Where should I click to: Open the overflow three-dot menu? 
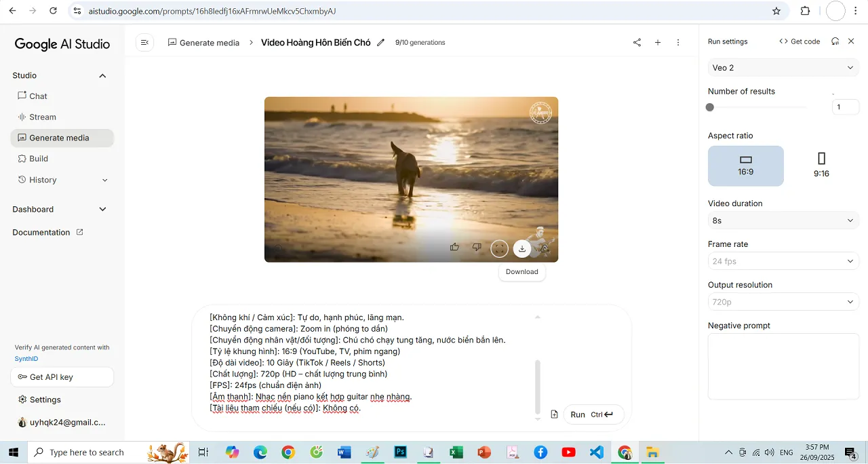click(x=678, y=42)
